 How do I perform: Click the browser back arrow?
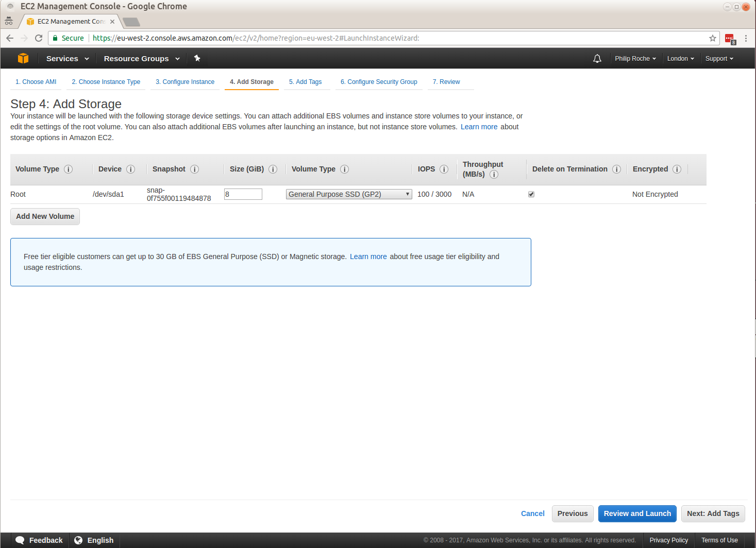pos(10,38)
